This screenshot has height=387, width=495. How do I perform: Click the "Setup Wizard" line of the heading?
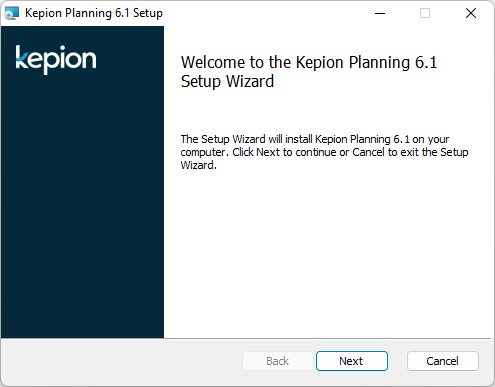coord(227,81)
